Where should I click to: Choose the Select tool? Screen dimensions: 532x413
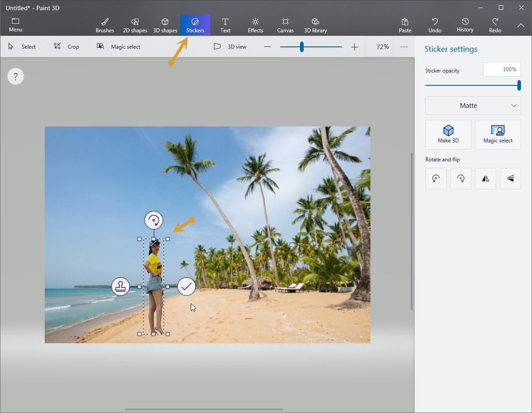[22, 46]
